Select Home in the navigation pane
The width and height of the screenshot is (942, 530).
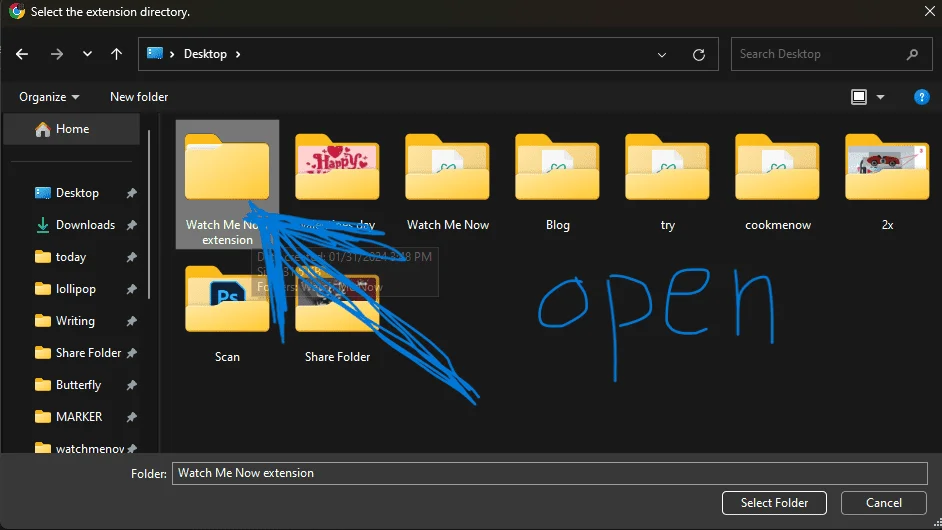[71, 129]
